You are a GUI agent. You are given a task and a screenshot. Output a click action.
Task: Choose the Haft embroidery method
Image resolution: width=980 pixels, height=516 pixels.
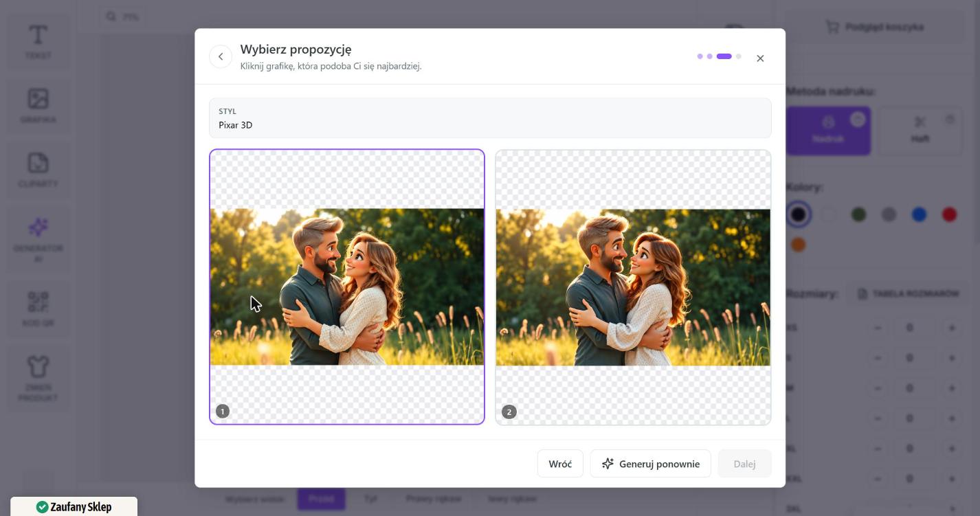tap(920, 131)
